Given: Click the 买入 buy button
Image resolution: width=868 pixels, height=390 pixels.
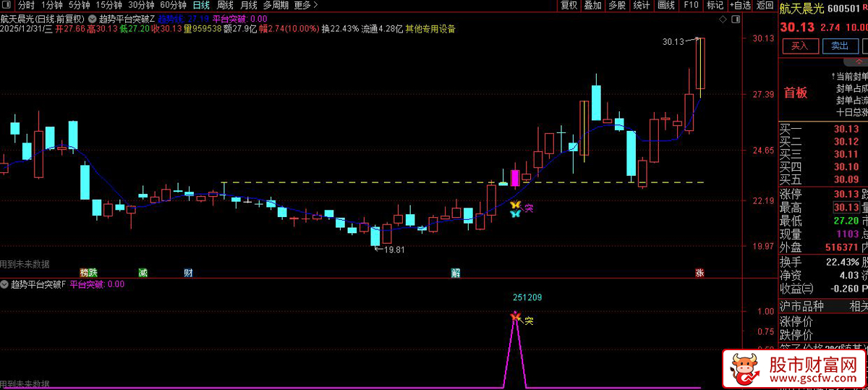Looking at the screenshot, I should pos(799,46).
